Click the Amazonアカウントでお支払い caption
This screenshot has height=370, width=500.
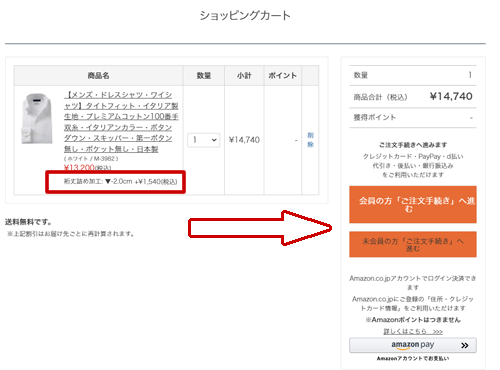point(413,359)
